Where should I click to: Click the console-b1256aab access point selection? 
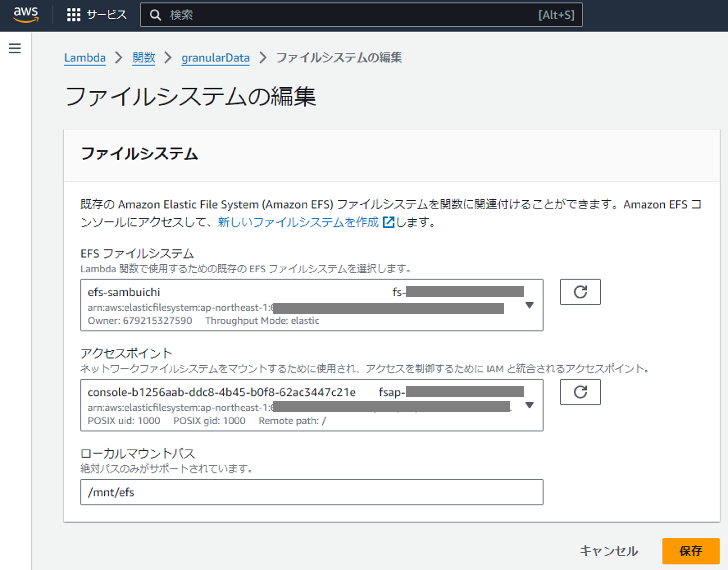point(234,405)
